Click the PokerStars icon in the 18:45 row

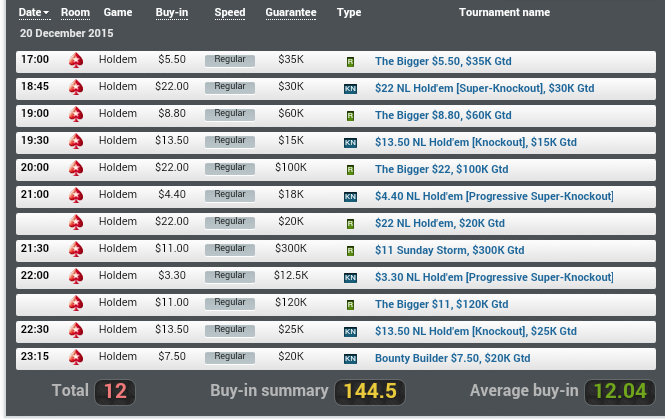[x=76, y=88]
